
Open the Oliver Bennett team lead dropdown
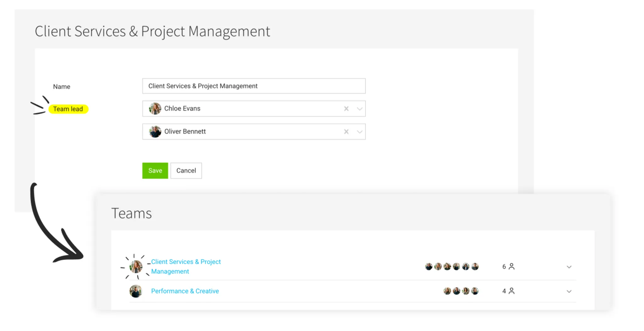[359, 132]
